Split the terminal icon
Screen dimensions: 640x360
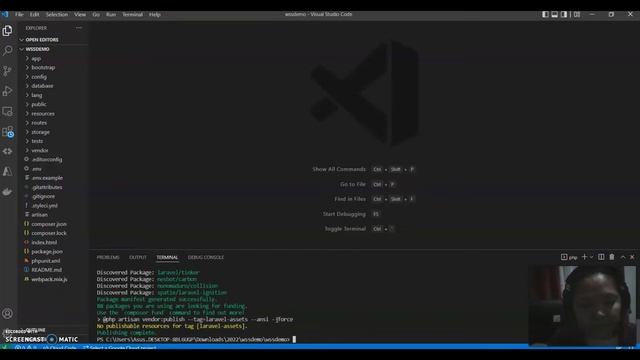(601, 257)
